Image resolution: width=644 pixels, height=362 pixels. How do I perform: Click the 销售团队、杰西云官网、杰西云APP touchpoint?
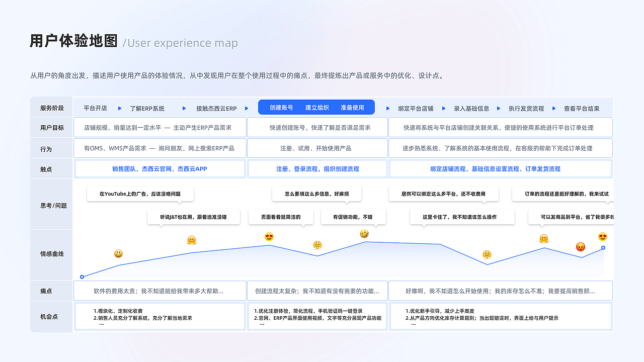(160, 168)
